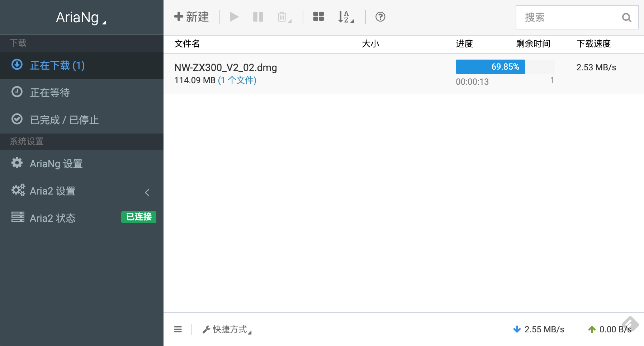The height and width of the screenshot is (346, 644).
Task: Pause selected tasks with pause icon
Action: tap(258, 17)
